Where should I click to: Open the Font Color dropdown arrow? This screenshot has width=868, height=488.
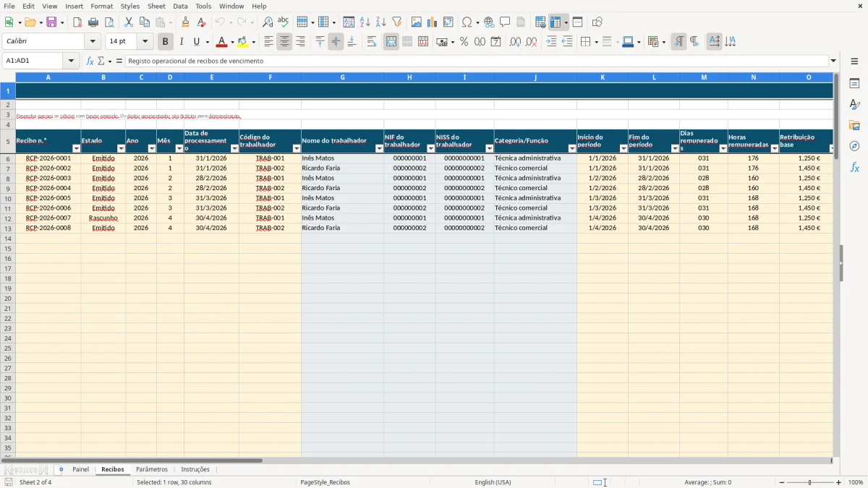coord(232,42)
